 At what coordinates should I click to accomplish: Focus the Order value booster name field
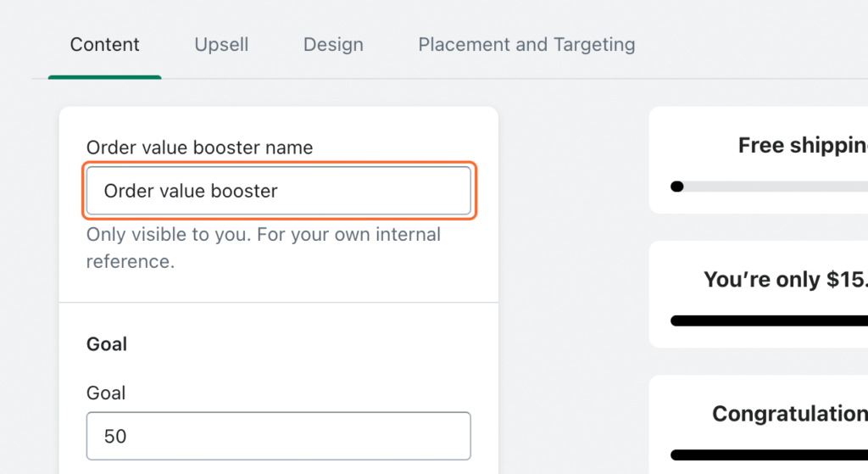click(x=278, y=191)
